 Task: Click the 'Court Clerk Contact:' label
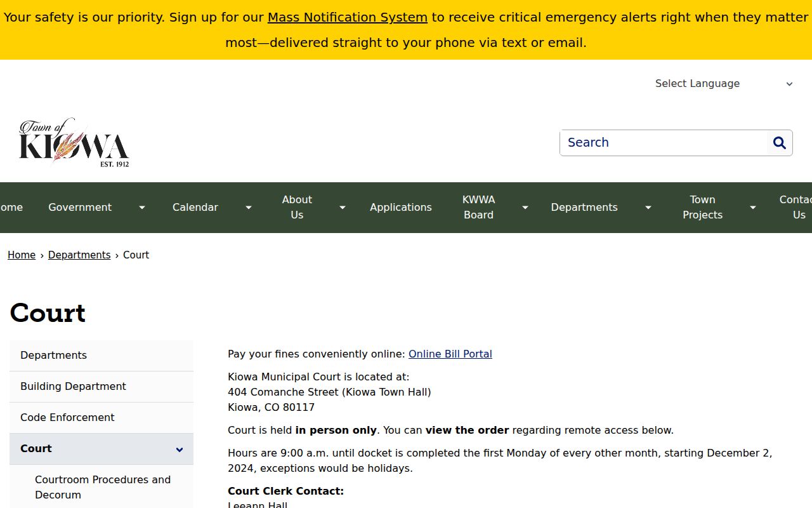(285, 491)
